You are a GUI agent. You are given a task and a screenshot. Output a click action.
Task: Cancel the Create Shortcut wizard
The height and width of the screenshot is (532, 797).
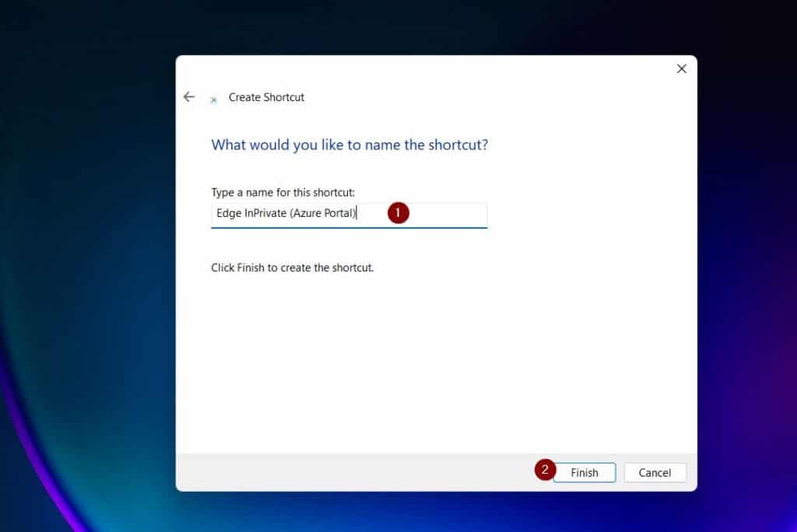pyautogui.click(x=655, y=473)
